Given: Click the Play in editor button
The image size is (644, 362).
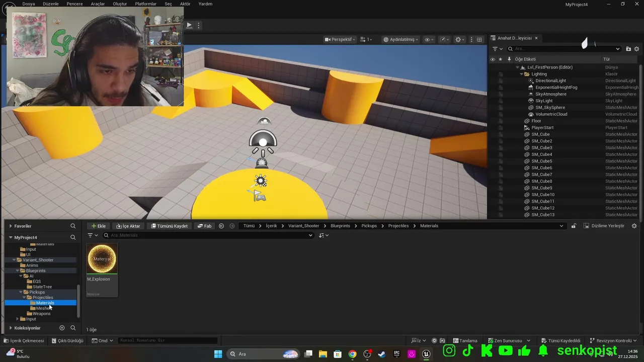Looking at the screenshot, I should tap(189, 25).
